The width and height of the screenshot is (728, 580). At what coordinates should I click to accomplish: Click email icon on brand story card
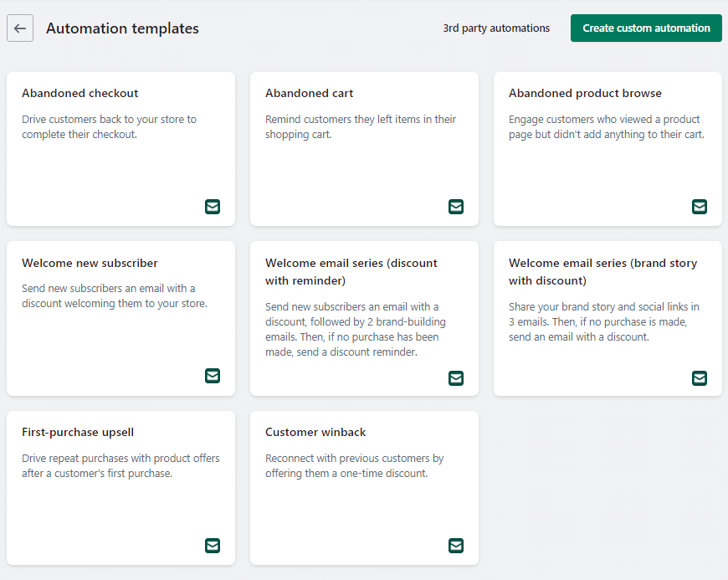pyautogui.click(x=700, y=378)
